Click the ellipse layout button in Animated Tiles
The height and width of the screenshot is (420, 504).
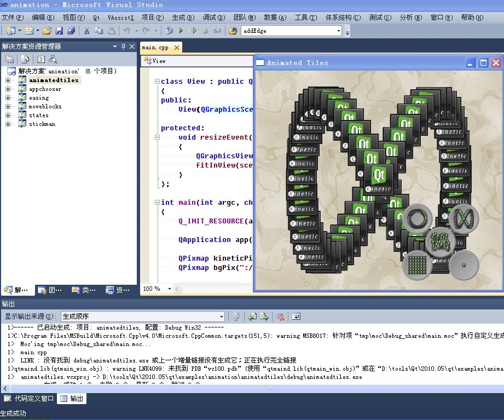[x=417, y=218]
